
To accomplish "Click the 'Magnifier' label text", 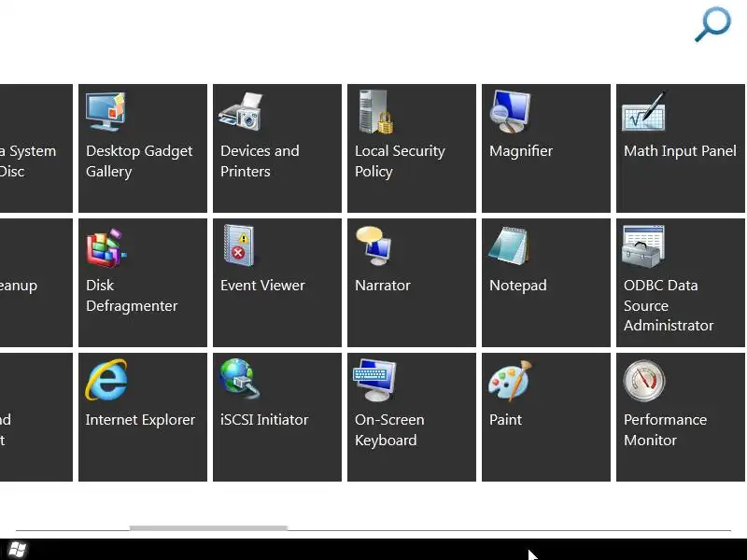I will pyautogui.click(x=521, y=151).
